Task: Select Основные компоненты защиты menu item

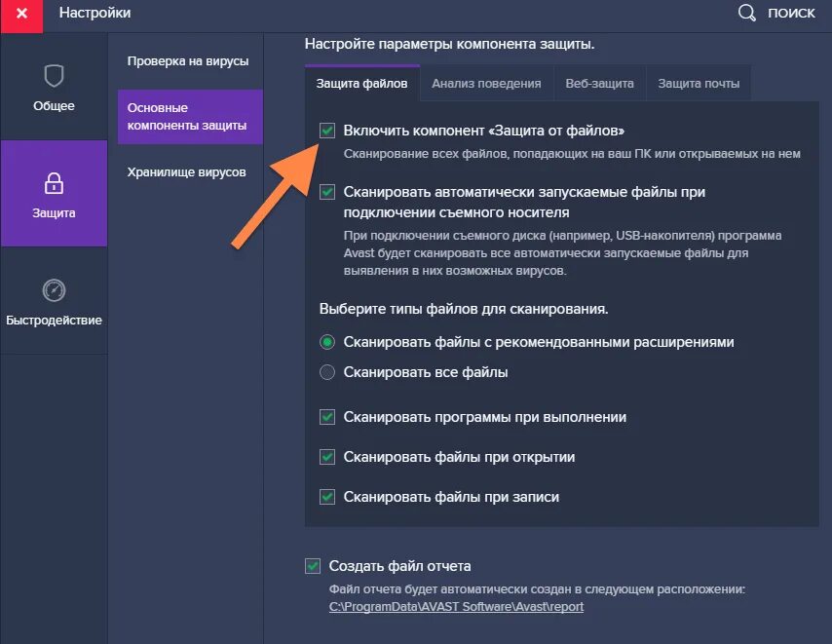Action: pos(190,117)
